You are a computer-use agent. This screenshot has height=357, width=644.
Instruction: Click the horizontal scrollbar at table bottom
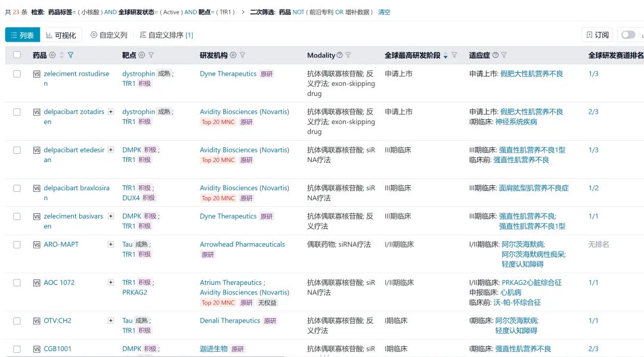pos(144,355)
